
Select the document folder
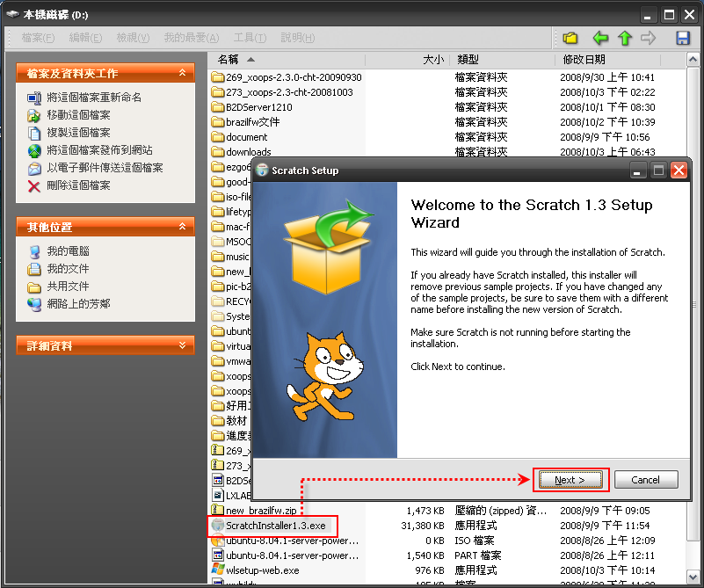pos(246,137)
